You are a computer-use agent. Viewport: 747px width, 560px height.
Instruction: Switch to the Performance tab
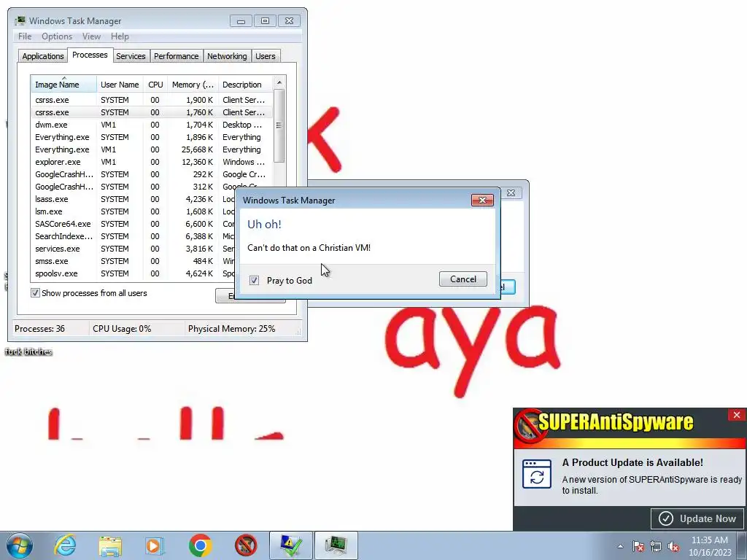[x=177, y=56]
